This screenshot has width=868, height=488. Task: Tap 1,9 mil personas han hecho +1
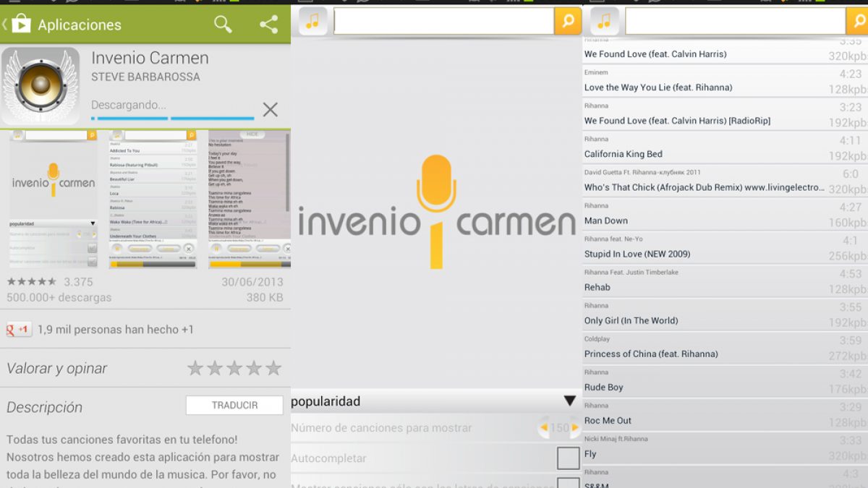click(116, 330)
